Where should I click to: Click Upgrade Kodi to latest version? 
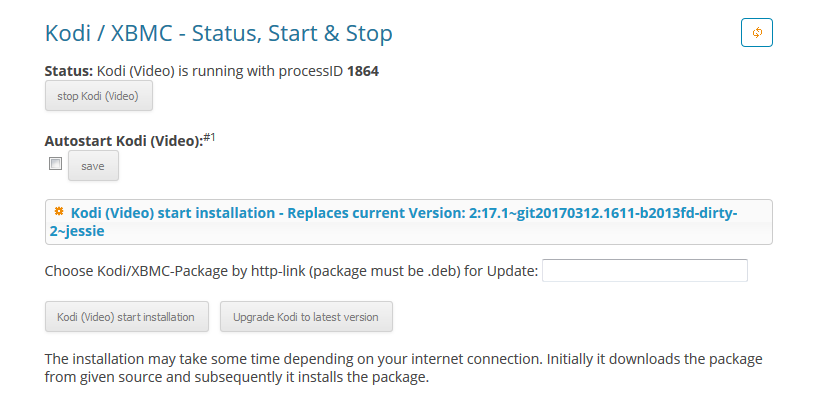coord(306,317)
